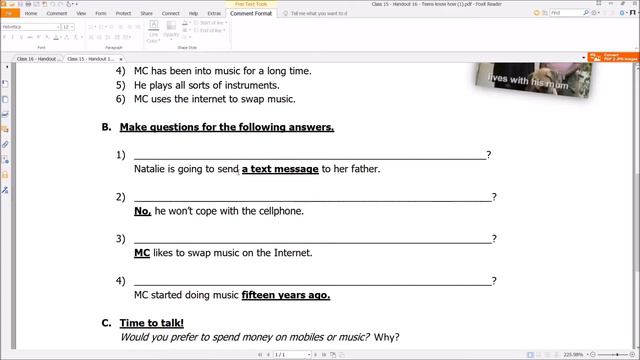
Task: Click the Redo icon in quick access toolbar
Action: coord(60,4)
